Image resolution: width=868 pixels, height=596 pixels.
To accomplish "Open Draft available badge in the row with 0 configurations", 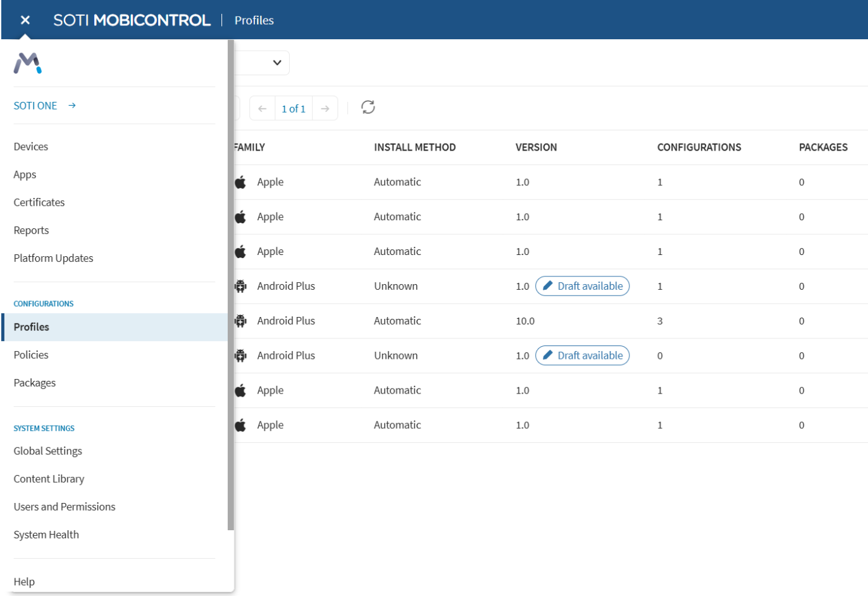I will point(582,356).
